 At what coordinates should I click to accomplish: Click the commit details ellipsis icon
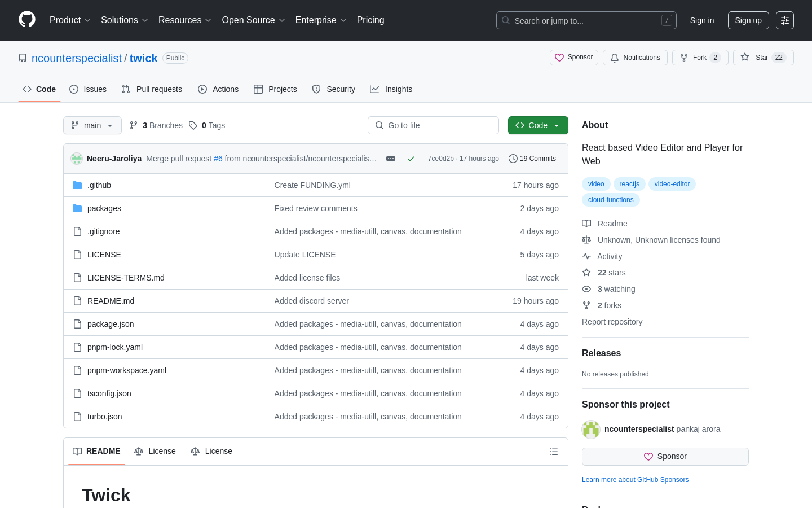coord(391,159)
